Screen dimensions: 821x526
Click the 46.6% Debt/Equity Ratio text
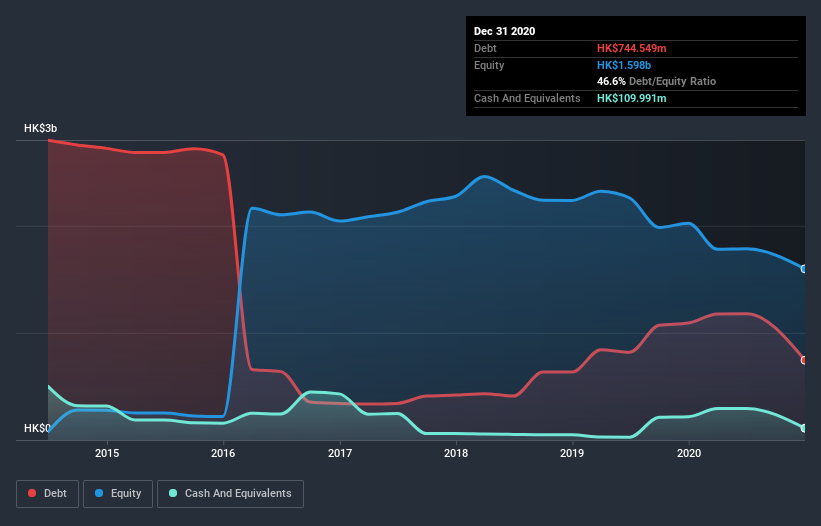pyautogui.click(x=656, y=81)
